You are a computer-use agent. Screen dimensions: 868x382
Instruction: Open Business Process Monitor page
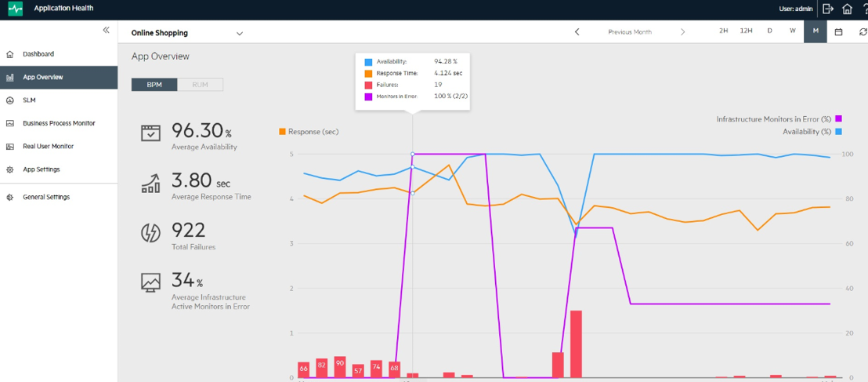59,123
